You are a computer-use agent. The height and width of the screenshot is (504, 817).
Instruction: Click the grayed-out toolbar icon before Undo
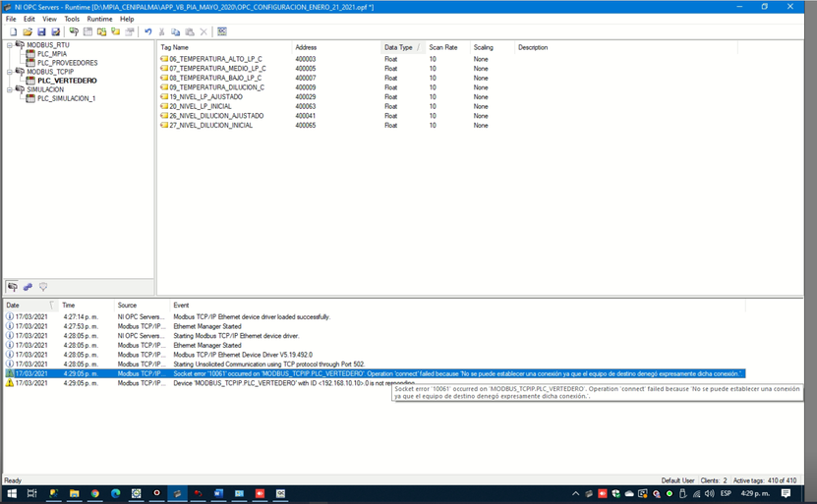pyautogui.click(x=130, y=31)
